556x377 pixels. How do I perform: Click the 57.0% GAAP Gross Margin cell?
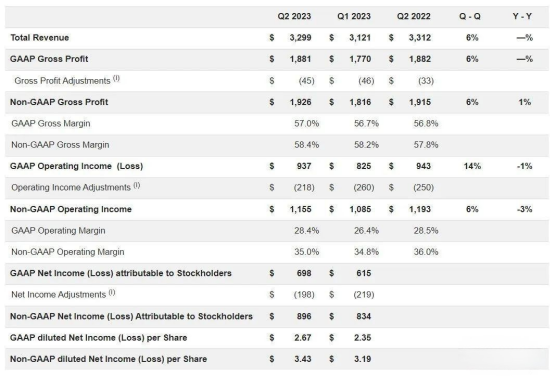tap(307, 123)
